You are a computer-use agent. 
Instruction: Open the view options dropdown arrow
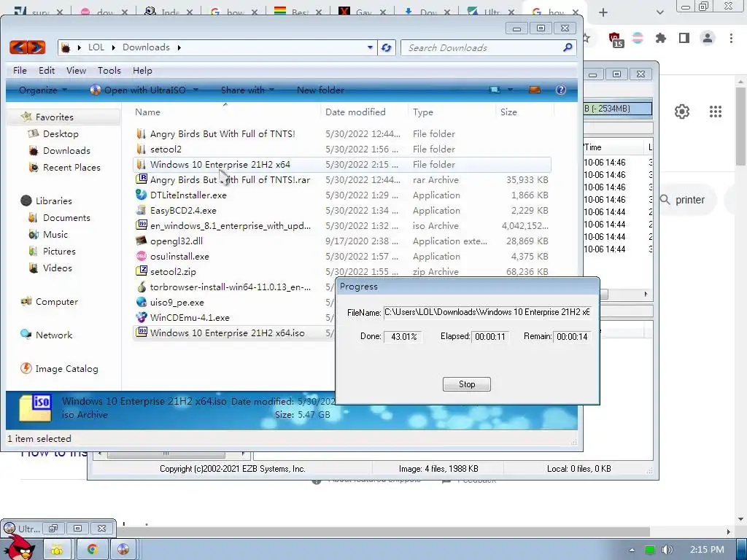coord(510,90)
